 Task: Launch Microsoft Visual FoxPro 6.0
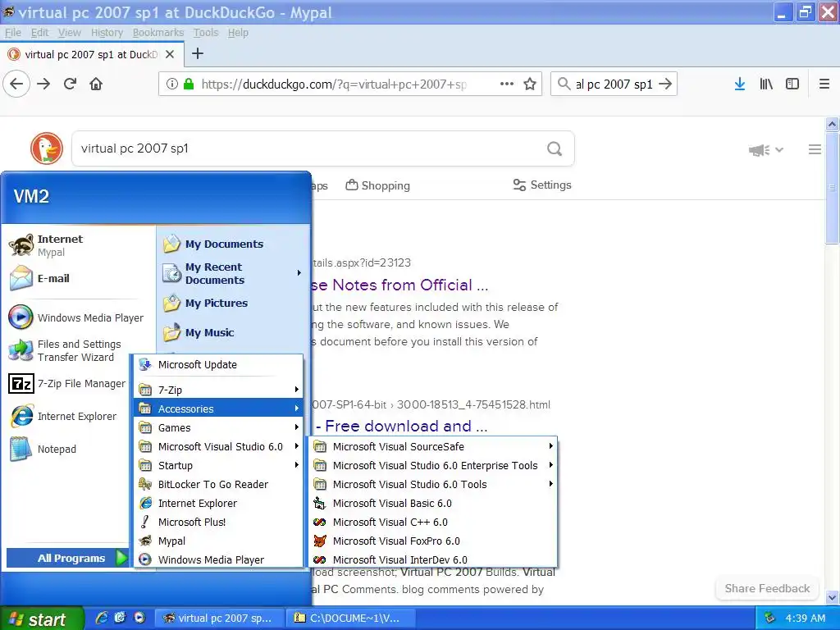433,541
